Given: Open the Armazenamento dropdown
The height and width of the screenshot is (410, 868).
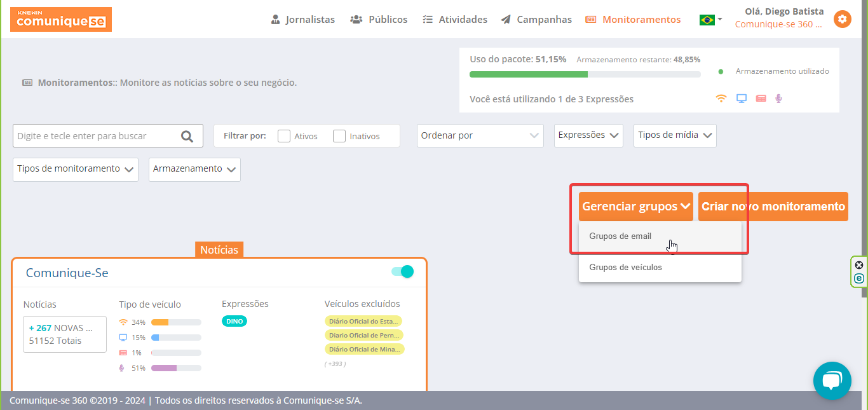Looking at the screenshot, I should coord(194,169).
